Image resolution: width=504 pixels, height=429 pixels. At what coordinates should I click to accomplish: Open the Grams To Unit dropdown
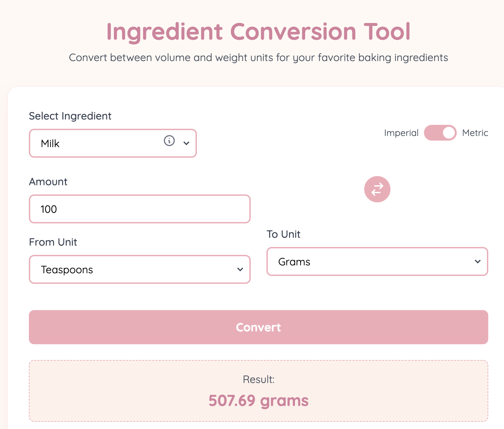(377, 262)
